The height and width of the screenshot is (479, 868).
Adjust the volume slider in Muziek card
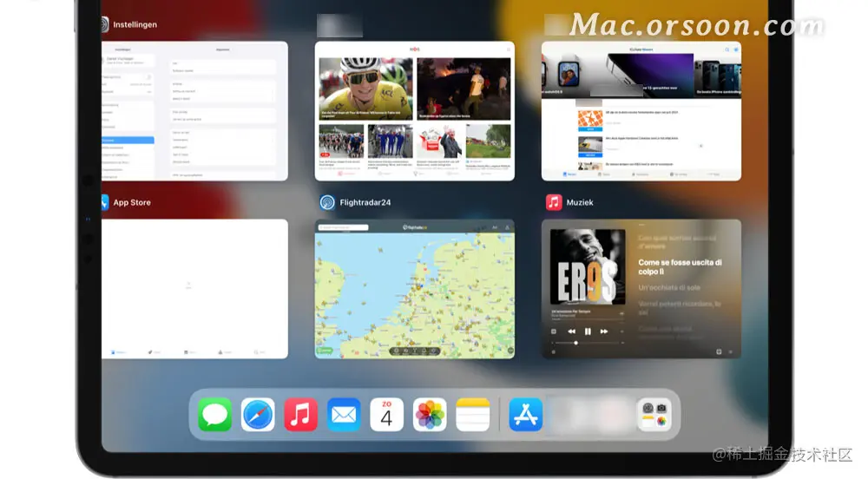pyautogui.click(x=588, y=343)
